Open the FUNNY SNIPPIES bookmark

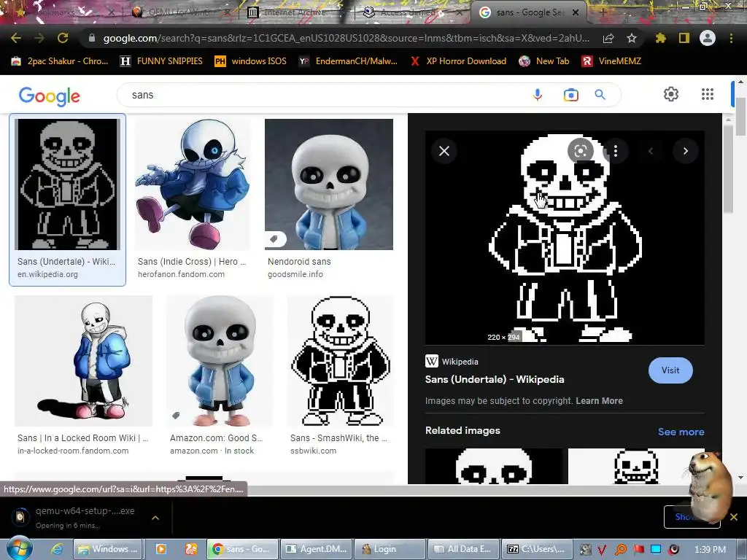point(161,61)
